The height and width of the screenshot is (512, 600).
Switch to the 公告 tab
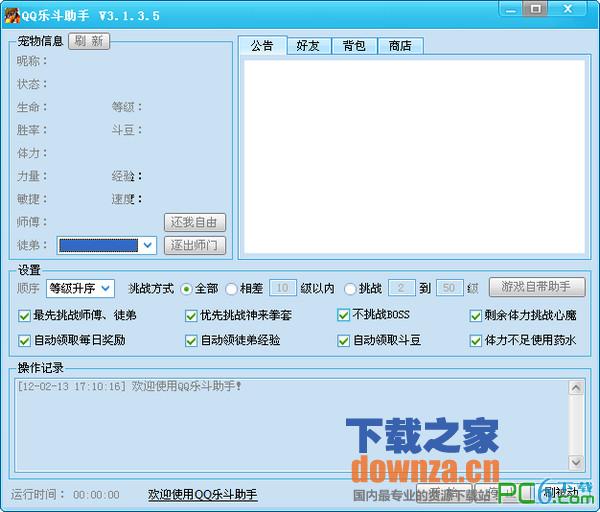262,46
